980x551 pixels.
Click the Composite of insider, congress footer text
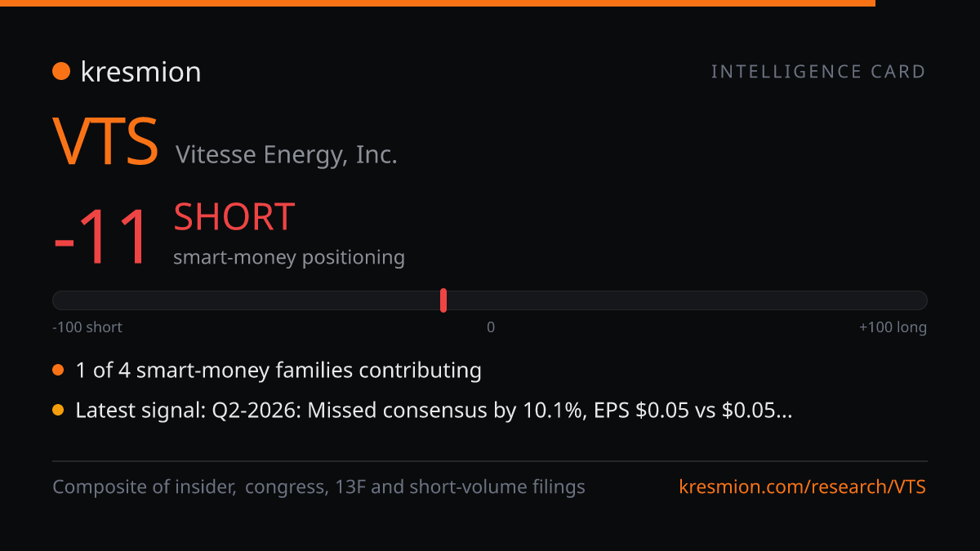pyautogui.click(x=318, y=487)
